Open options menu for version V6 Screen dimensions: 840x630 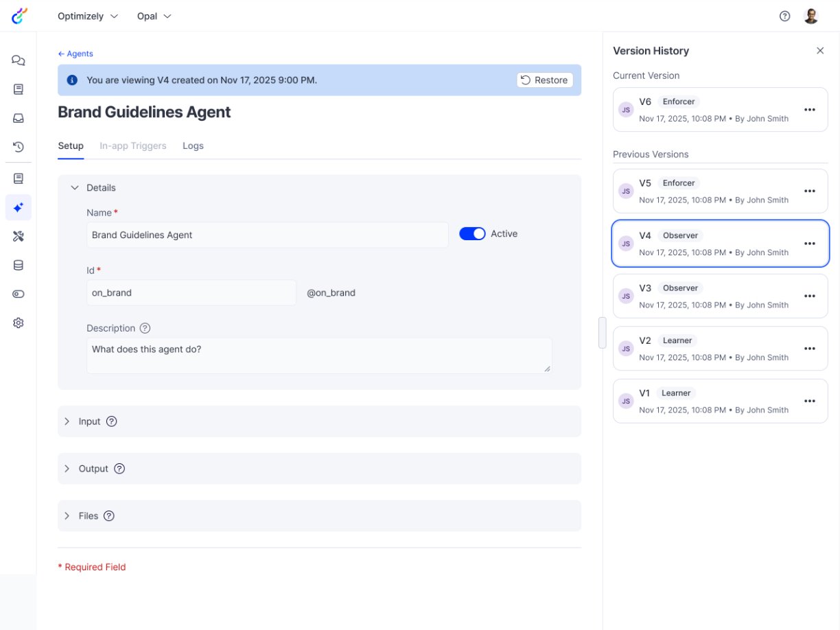tap(810, 110)
